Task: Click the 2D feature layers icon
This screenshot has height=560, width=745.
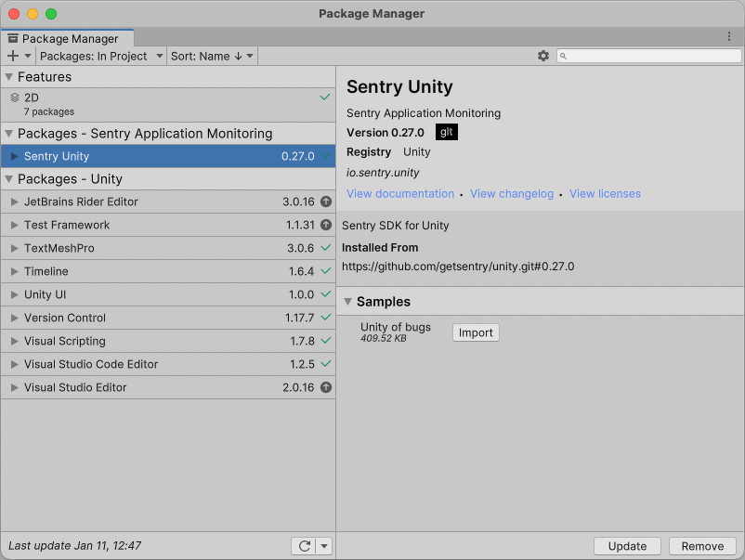Action: click(x=15, y=98)
